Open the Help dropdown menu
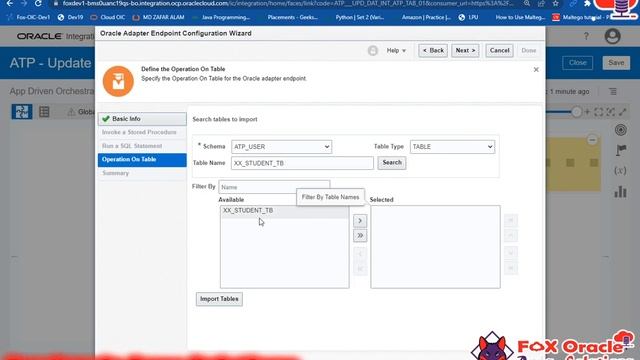The image size is (640, 360). click(x=396, y=51)
